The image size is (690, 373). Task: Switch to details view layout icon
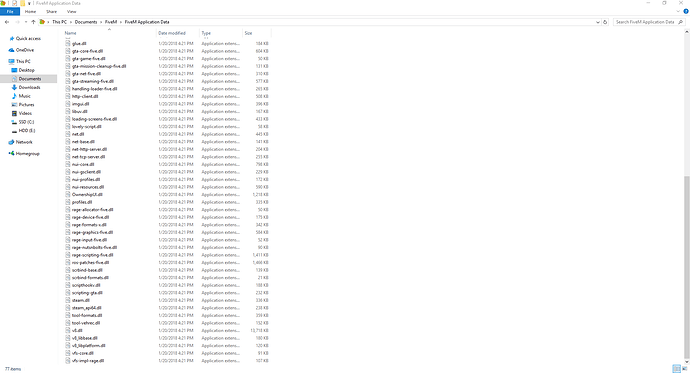click(x=676, y=369)
